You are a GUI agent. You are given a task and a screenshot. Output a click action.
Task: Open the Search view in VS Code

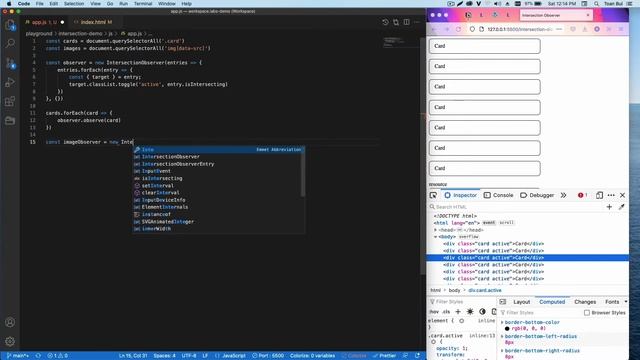click(10, 43)
